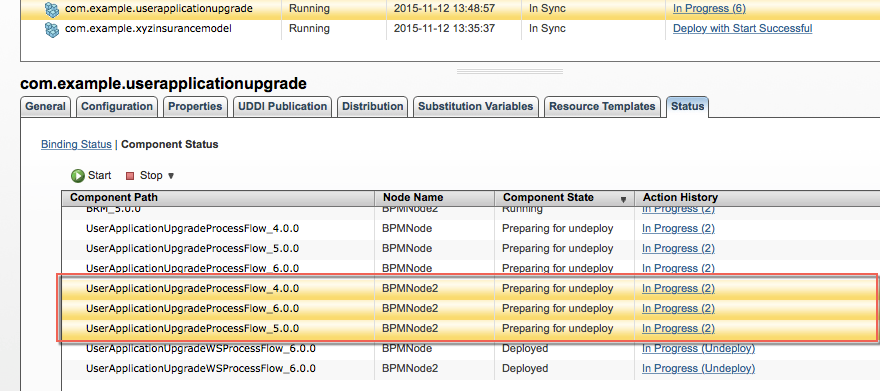This screenshot has width=880, height=391.
Task: Click the com.example.xyzinsurancemodel application icon
Action: pyautogui.click(x=52, y=29)
